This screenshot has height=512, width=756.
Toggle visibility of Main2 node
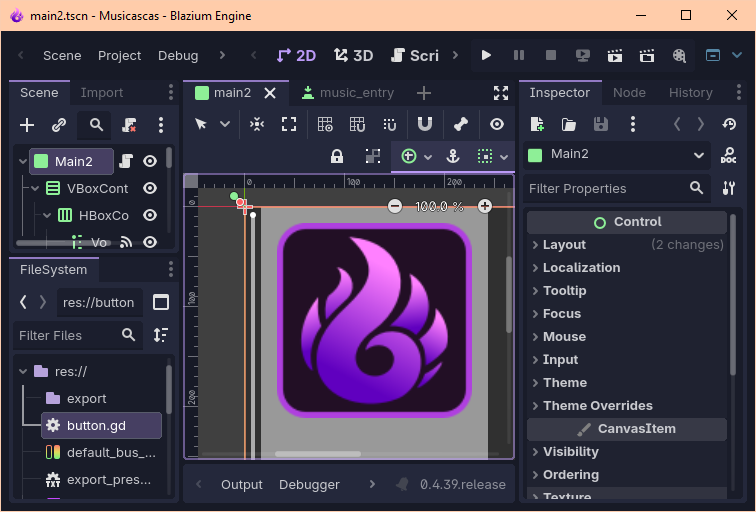point(150,161)
